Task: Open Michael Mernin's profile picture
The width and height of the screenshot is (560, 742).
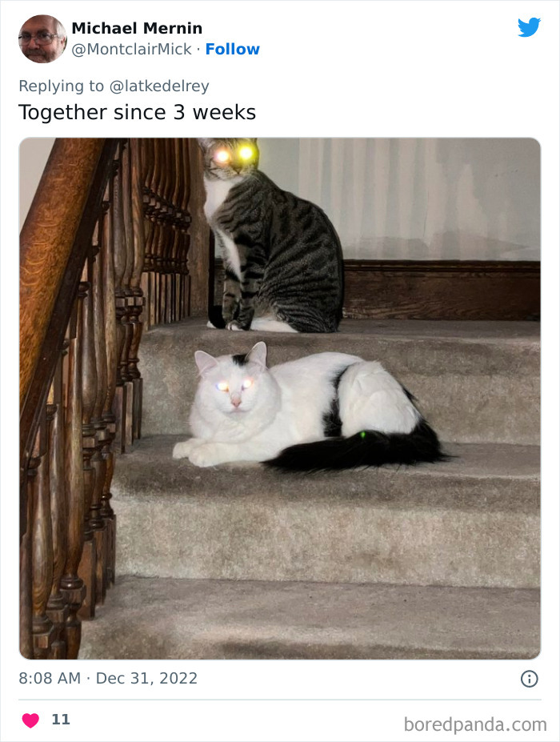Action: [x=42, y=38]
